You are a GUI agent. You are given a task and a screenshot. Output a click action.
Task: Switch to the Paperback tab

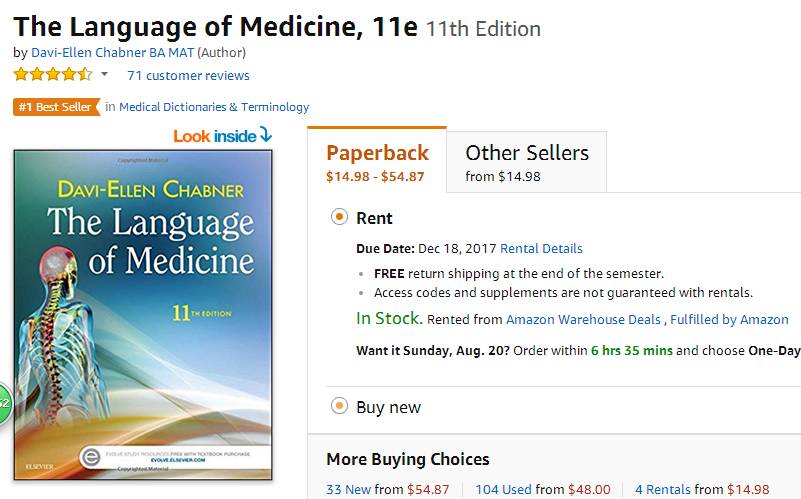tap(376, 163)
